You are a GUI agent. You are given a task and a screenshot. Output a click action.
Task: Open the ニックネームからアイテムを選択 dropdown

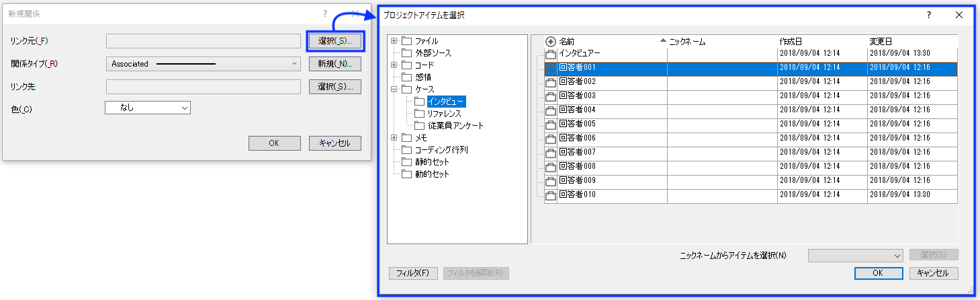click(856, 255)
